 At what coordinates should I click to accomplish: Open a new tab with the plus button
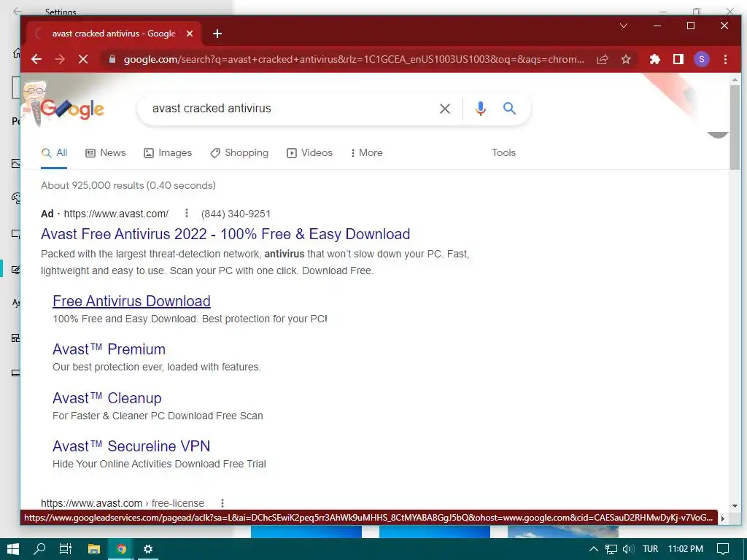click(x=217, y=34)
